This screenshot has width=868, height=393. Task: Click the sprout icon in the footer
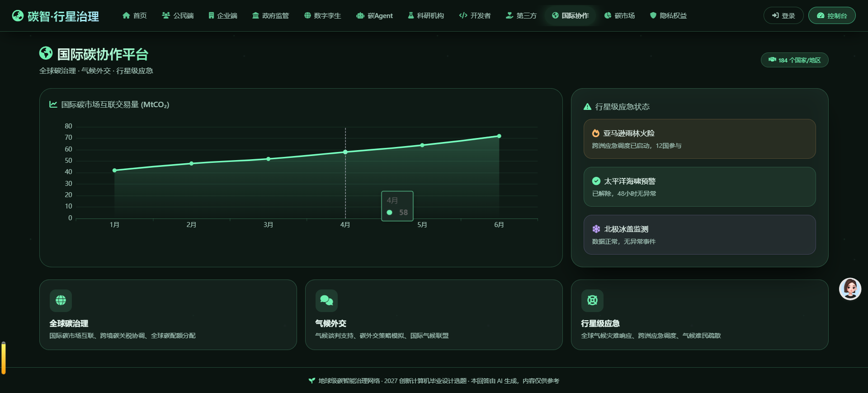click(311, 381)
